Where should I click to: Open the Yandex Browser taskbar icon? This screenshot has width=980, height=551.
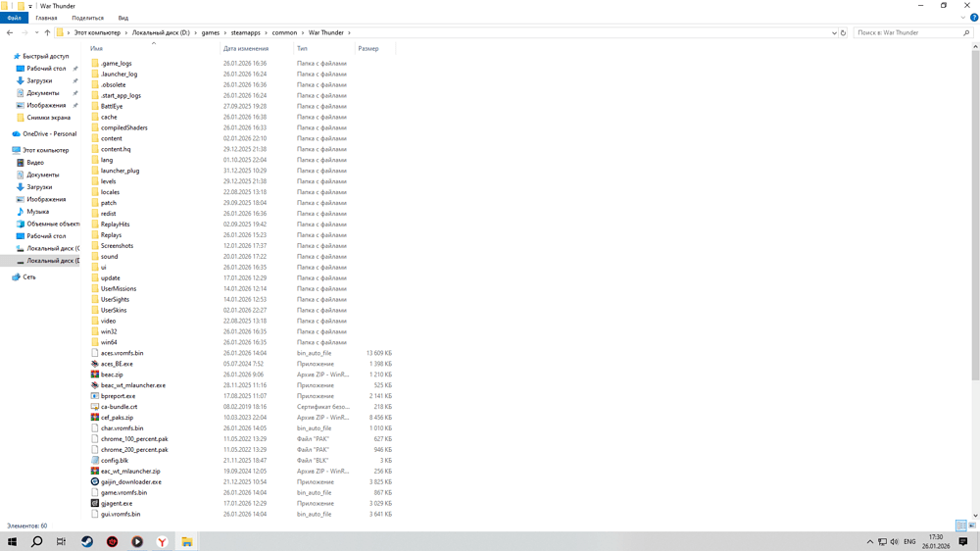pos(162,542)
